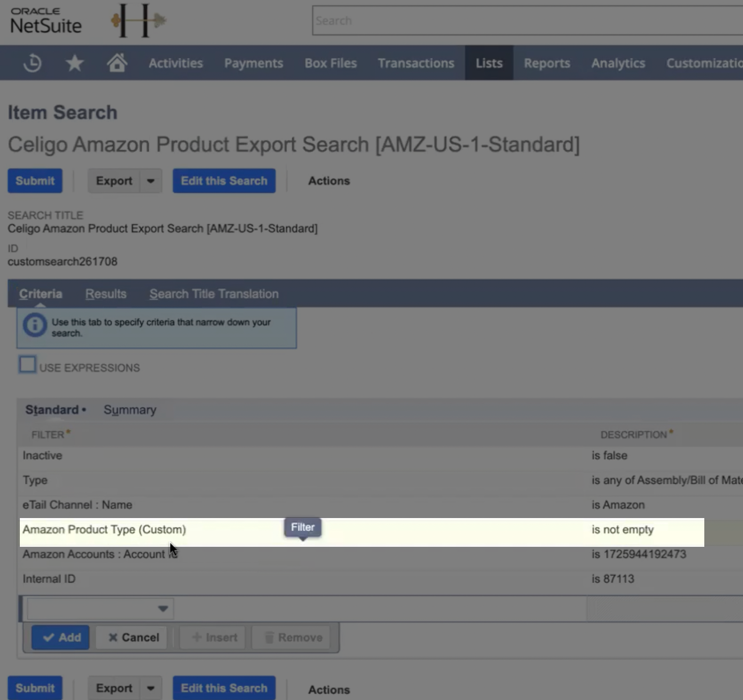The width and height of the screenshot is (743, 700).
Task: Open the top Actions menu
Action: [329, 181]
